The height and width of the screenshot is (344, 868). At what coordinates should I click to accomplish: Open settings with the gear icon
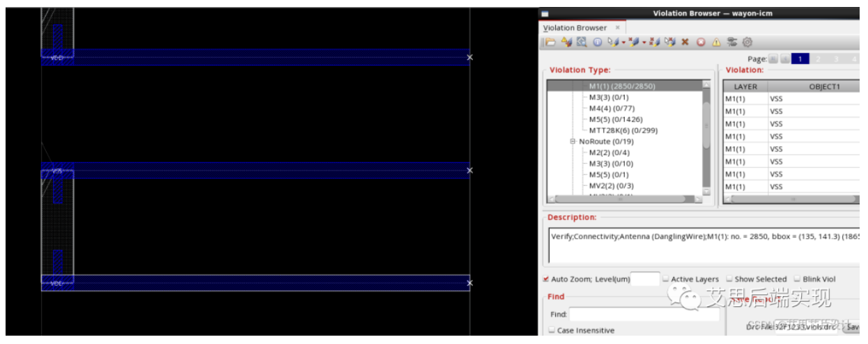point(747,42)
